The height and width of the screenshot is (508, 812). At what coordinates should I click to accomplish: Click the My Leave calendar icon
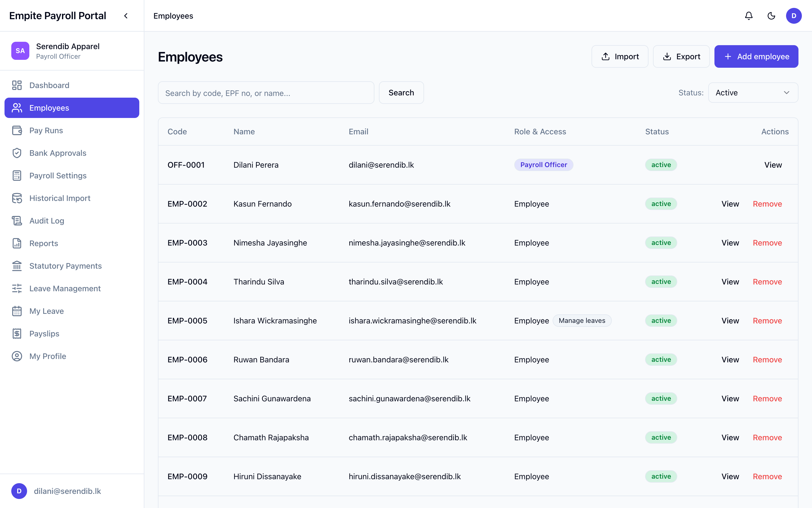point(17,311)
